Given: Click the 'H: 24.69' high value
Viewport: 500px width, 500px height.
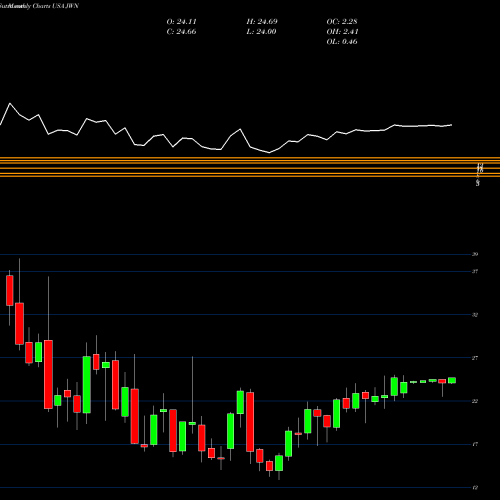Looking at the screenshot, I should (262, 22).
